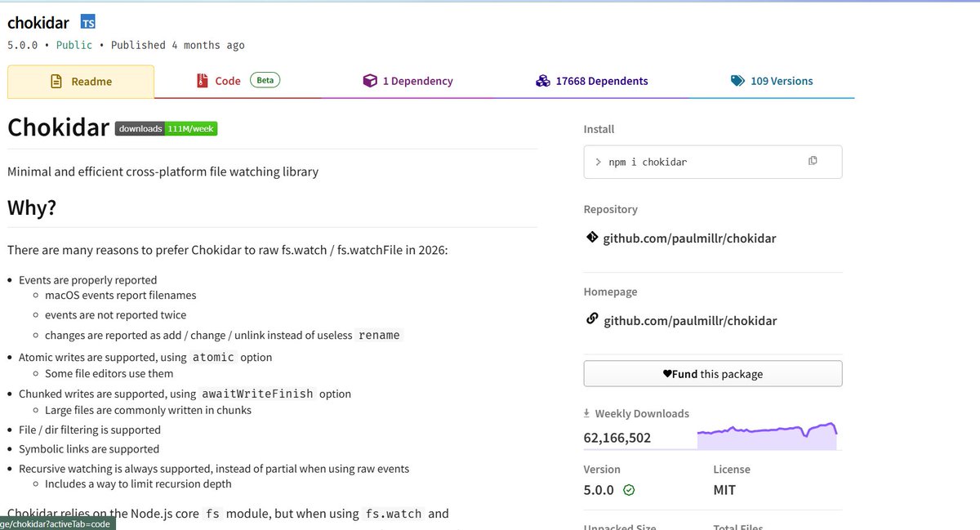This screenshot has height=530, width=980.
Task: Click the Published 4 months ago text
Action: click(178, 45)
